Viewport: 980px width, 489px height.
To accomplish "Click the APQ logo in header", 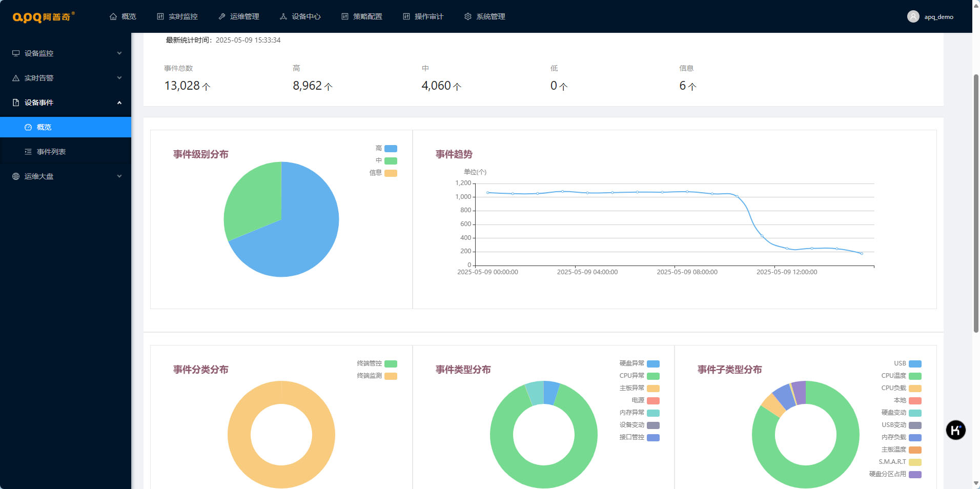I will [x=44, y=17].
